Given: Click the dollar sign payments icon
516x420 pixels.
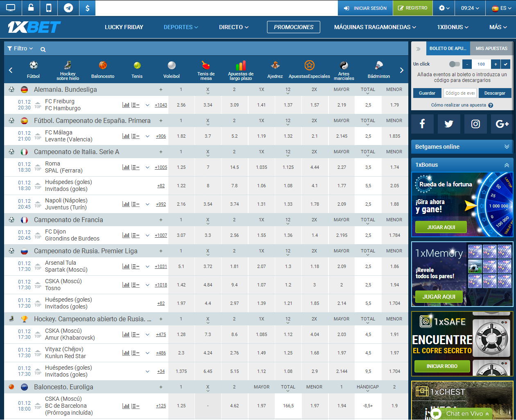Looking at the screenshot, I should (87, 8).
